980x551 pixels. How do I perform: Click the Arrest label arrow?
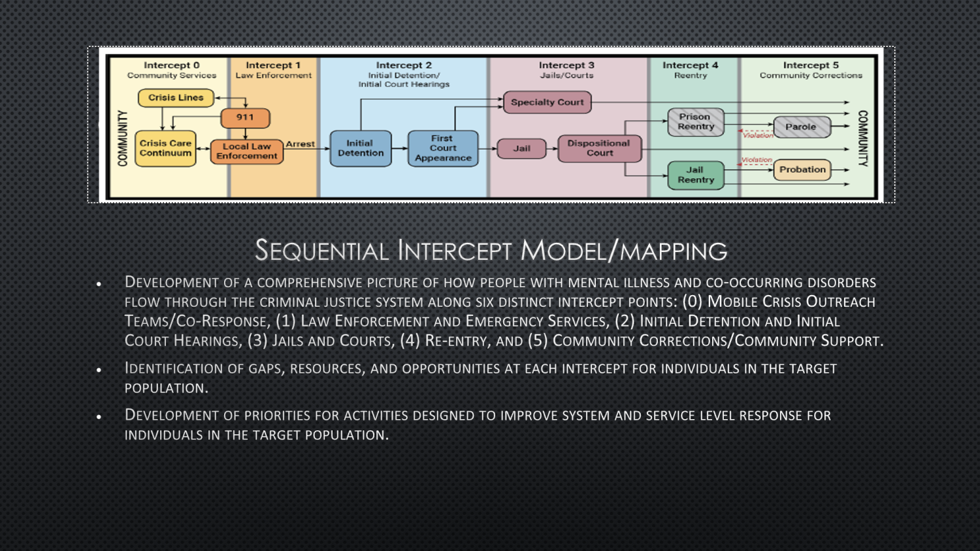tap(301, 144)
